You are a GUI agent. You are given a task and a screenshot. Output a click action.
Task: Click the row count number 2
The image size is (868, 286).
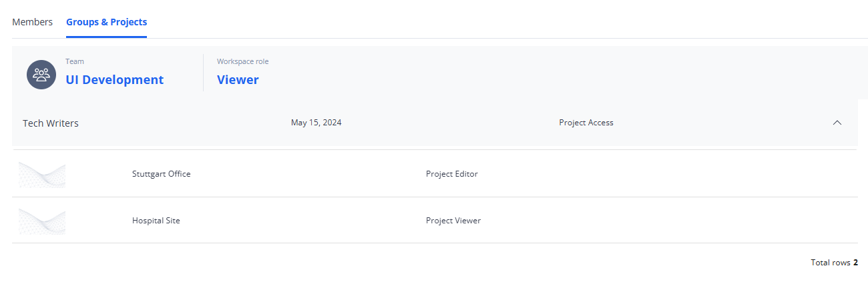tap(855, 263)
